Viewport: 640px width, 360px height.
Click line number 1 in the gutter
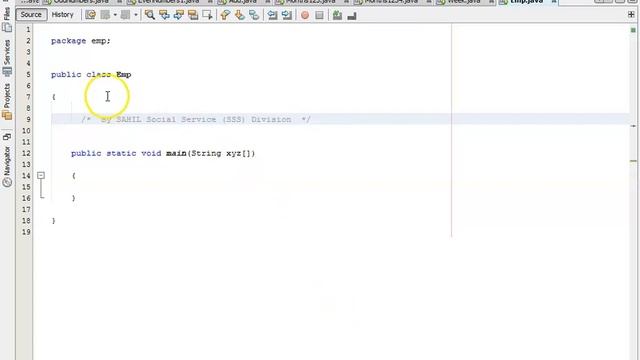28,30
